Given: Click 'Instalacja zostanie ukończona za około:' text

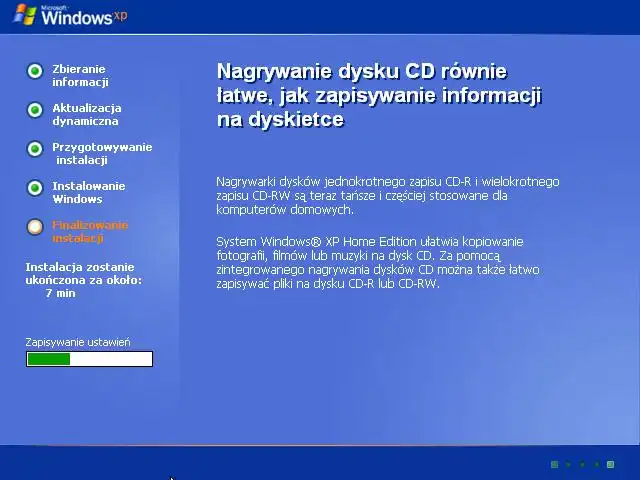Looking at the screenshot, I should pyautogui.click(x=84, y=273).
